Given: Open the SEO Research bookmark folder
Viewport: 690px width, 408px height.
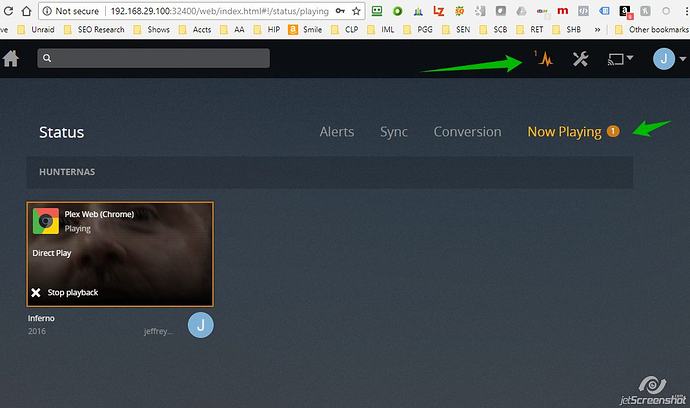Looking at the screenshot, I should click(x=94, y=29).
